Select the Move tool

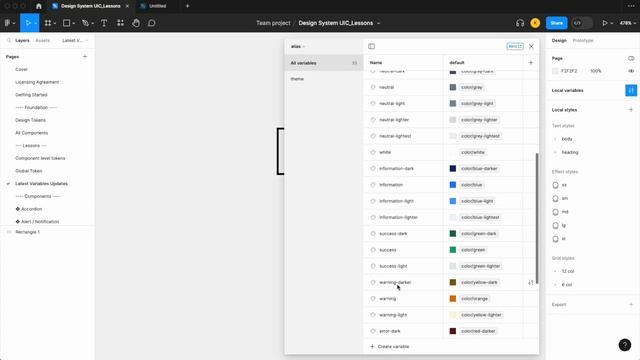[28, 23]
